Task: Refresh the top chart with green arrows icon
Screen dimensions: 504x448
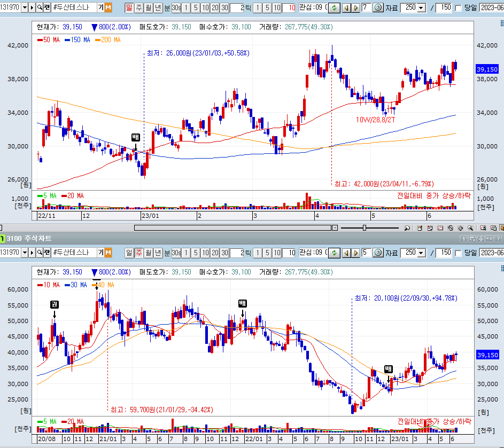Action: tap(334, 7)
